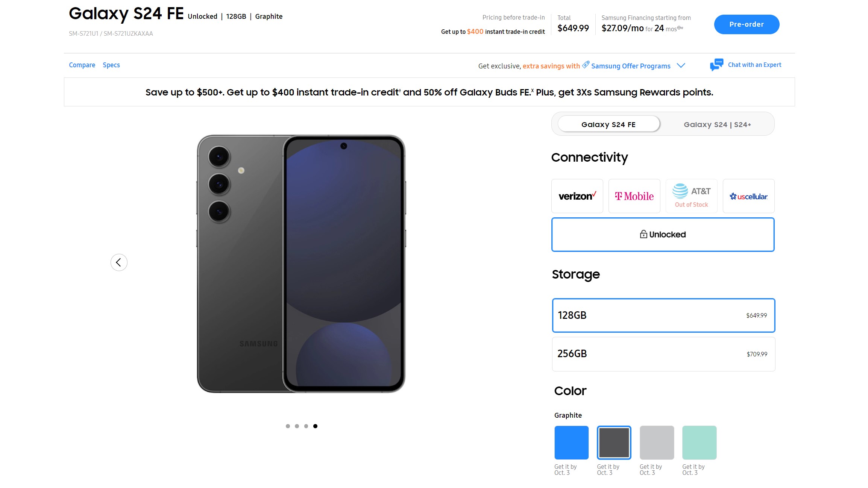The image size is (868, 488).
Task: Select the Galaxy S24 | S24+ tab
Action: pyautogui.click(x=716, y=124)
